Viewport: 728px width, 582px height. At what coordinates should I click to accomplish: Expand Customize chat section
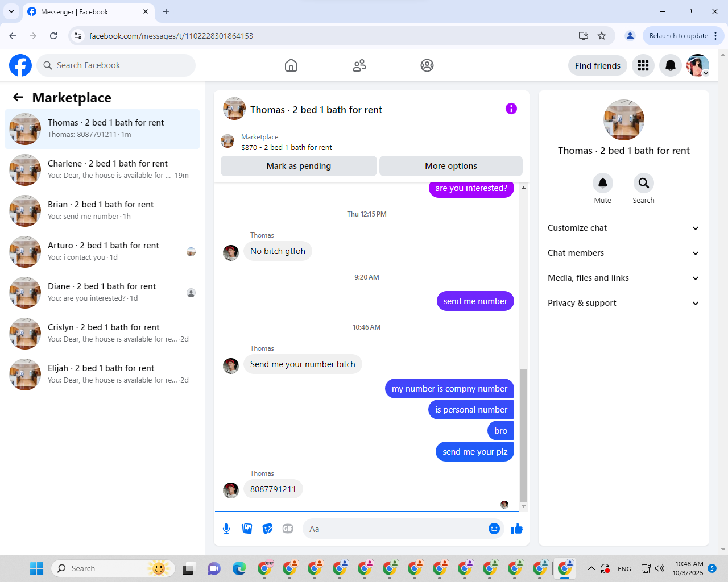tap(624, 228)
